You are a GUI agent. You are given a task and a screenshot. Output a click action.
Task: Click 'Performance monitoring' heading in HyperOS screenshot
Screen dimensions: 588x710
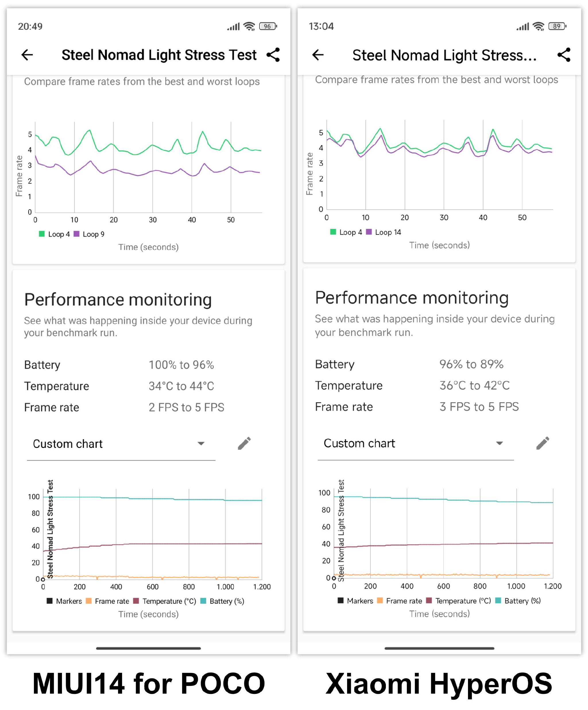coord(412,298)
